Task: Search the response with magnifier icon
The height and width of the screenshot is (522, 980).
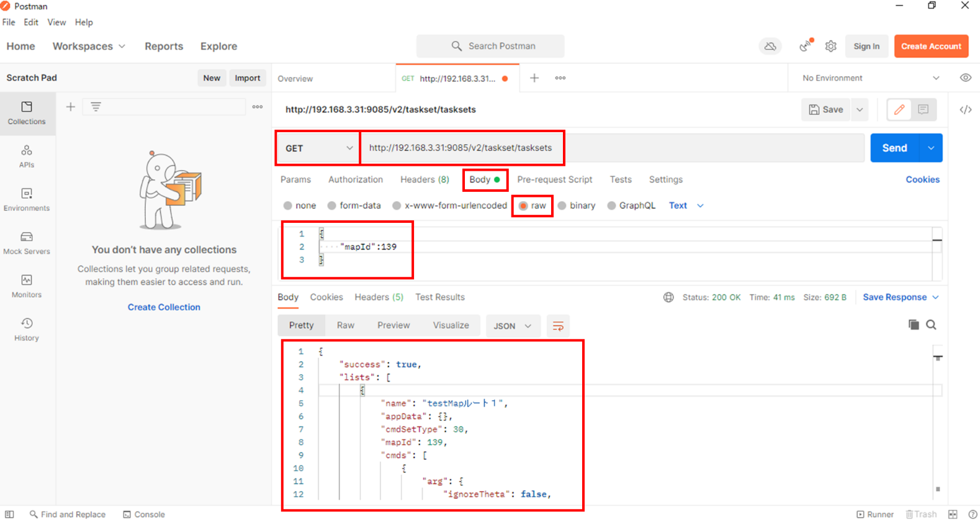Action: 931,325
